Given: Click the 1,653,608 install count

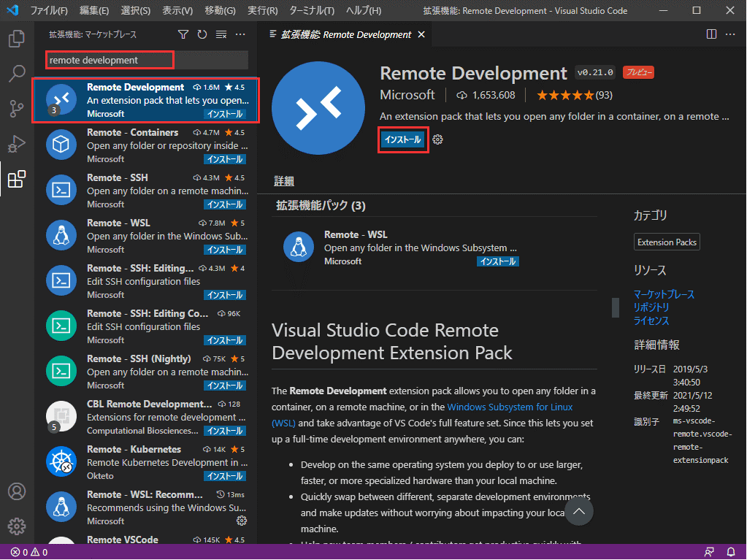Looking at the screenshot, I should (486, 95).
